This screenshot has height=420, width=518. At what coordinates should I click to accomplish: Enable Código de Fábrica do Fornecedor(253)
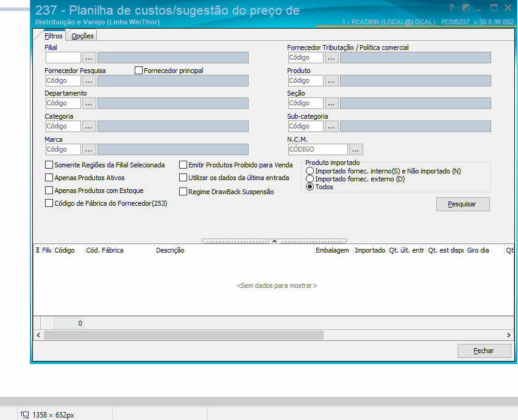(49, 203)
